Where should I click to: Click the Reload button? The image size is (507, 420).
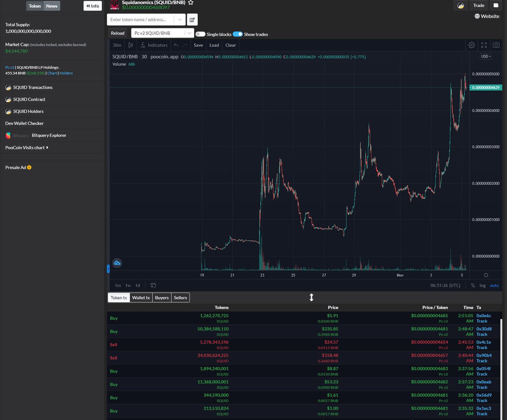[x=117, y=33]
